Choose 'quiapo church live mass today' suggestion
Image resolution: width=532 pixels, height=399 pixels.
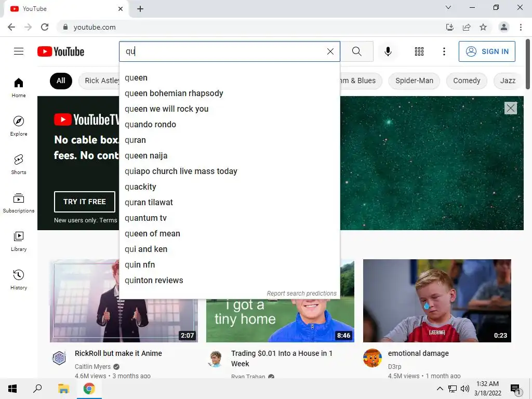tap(229, 171)
